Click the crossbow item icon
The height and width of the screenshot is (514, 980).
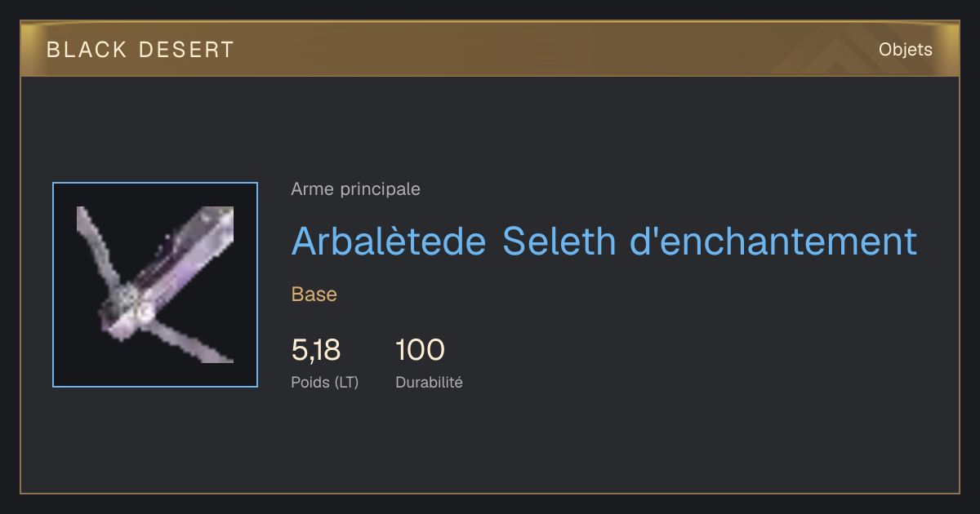[x=155, y=285]
